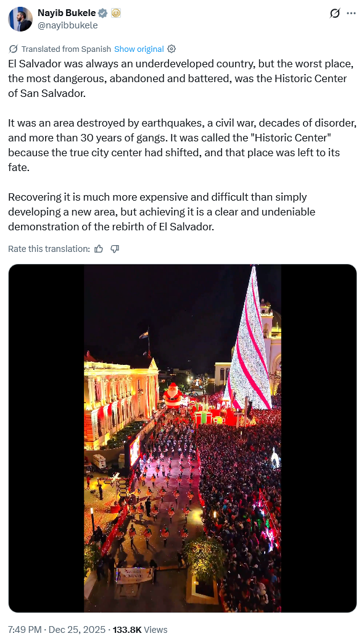Open Nayib Bukele's profile avatar
Screen dimensions: 364x644
point(20,19)
